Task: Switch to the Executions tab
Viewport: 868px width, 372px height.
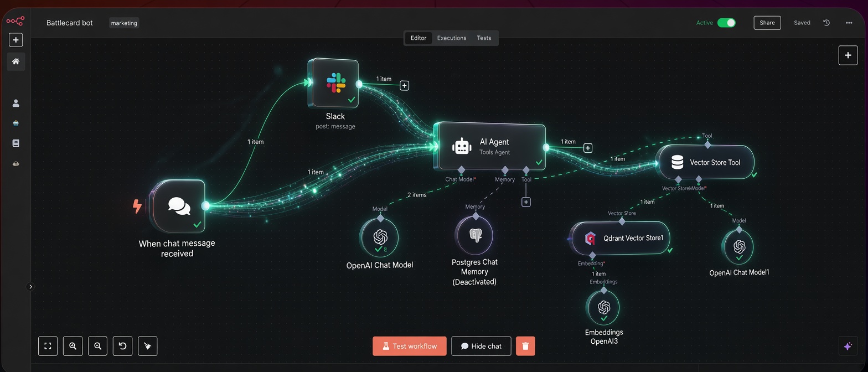Action: [x=452, y=38]
